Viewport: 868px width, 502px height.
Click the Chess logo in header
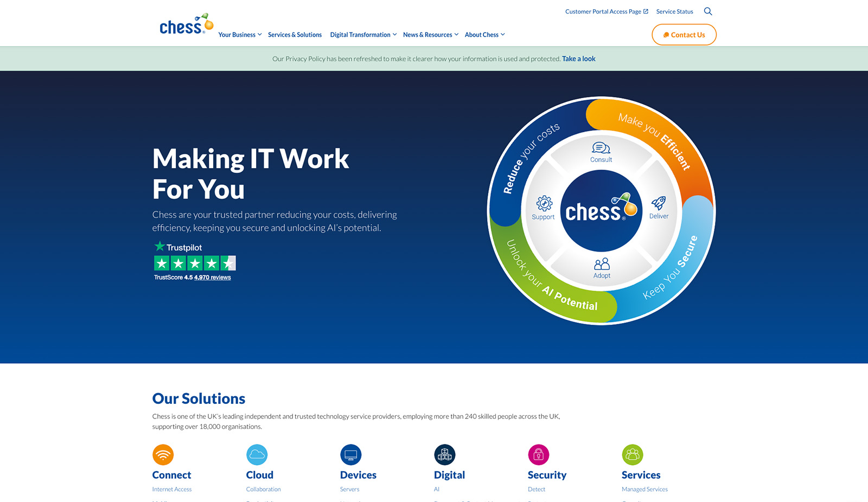[x=186, y=24]
